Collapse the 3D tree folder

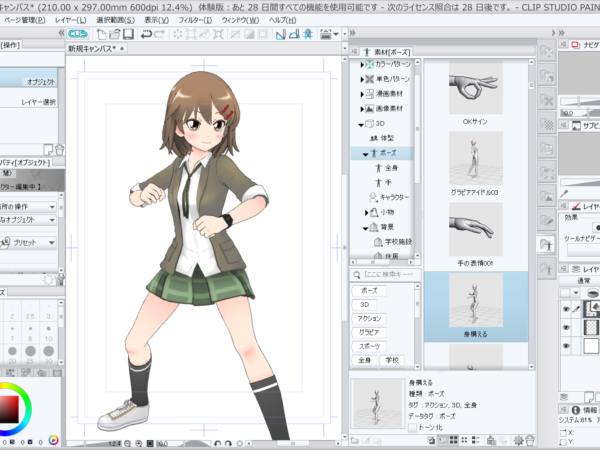361,124
